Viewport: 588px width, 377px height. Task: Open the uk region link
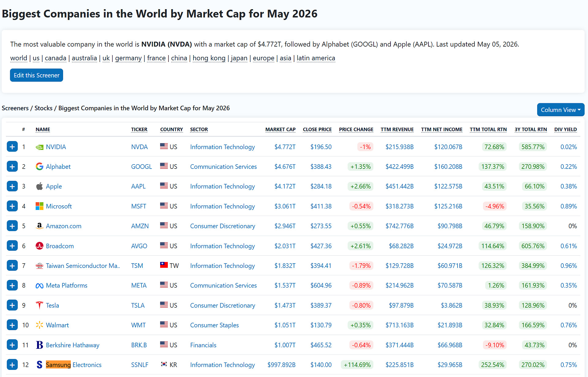(x=106, y=58)
